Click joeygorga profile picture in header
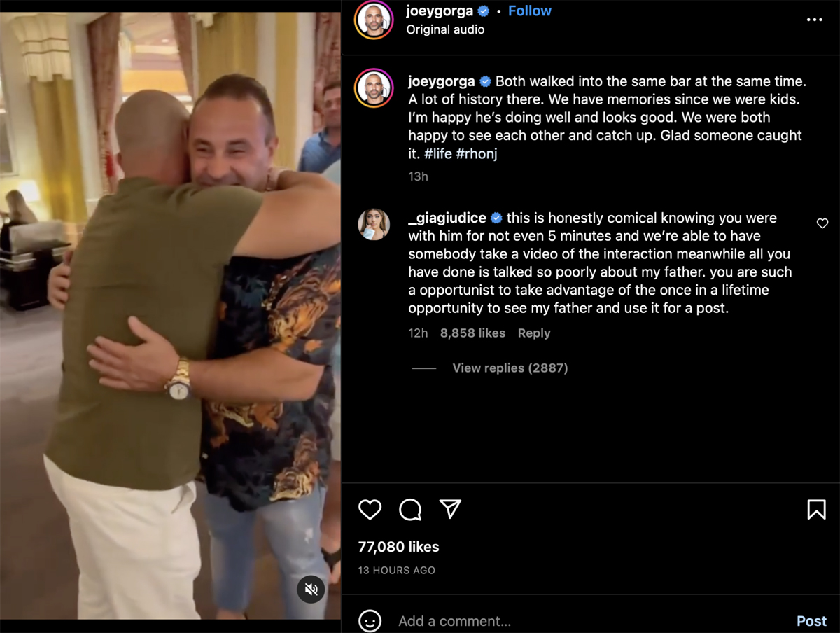 tap(374, 20)
